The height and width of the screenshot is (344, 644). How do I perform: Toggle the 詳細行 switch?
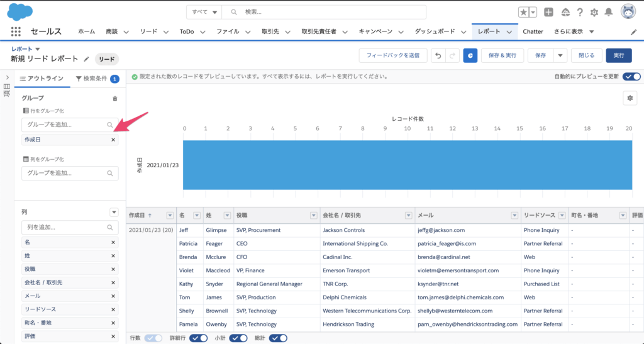click(x=199, y=338)
